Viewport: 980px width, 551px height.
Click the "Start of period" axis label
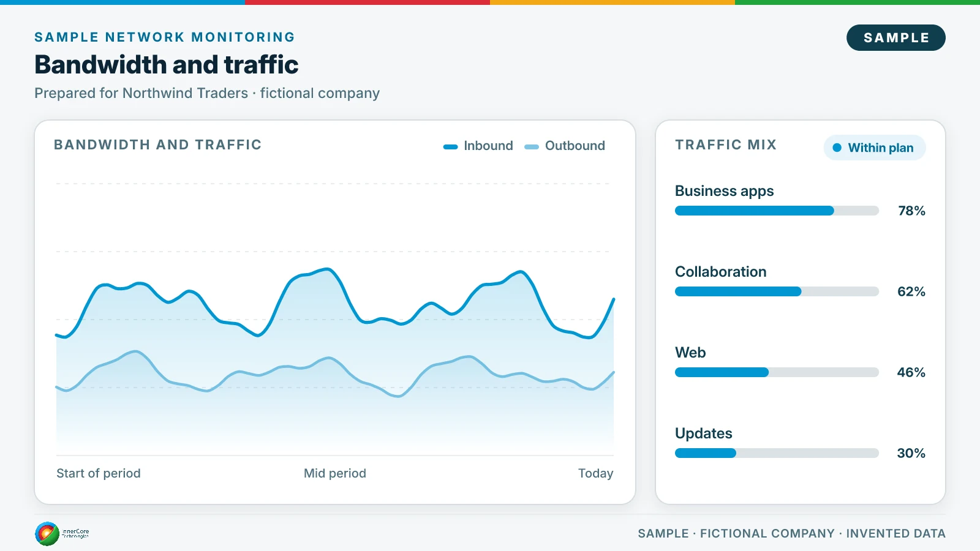click(x=99, y=473)
